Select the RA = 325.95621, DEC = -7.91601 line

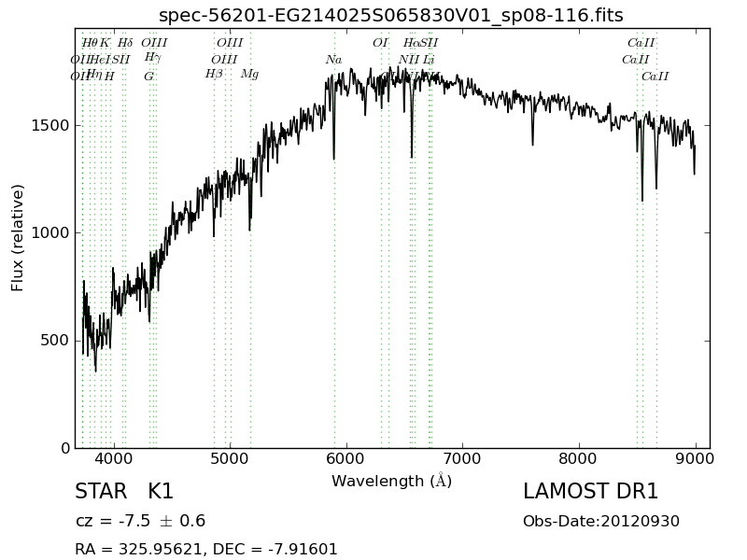coord(206,549)
